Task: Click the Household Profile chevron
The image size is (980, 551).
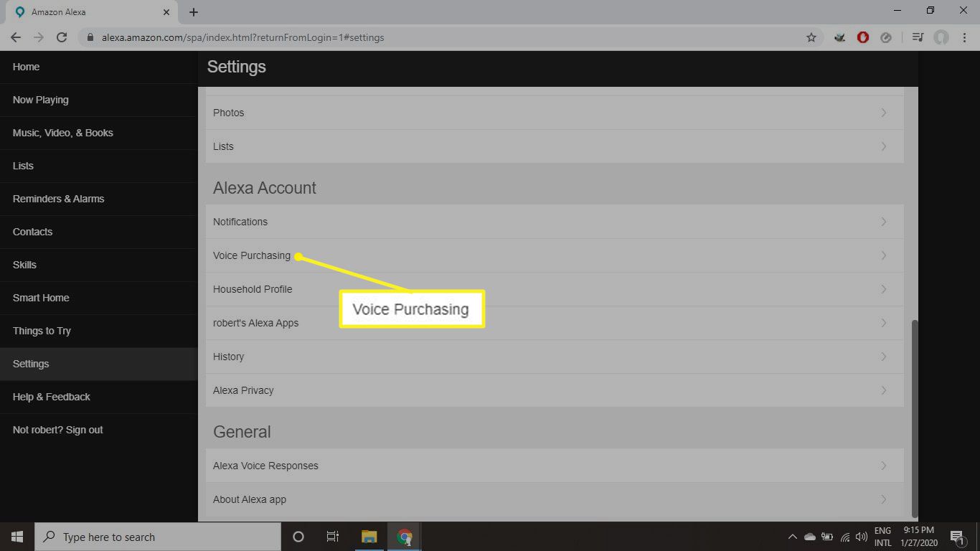Action: (x=884, y=289)
